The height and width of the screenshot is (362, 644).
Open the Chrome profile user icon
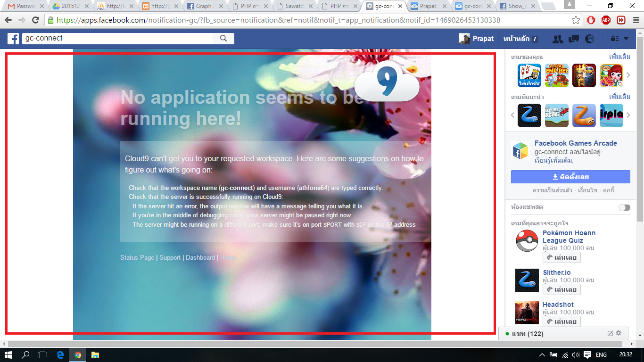pyautogui.click(x=570, y=4)
